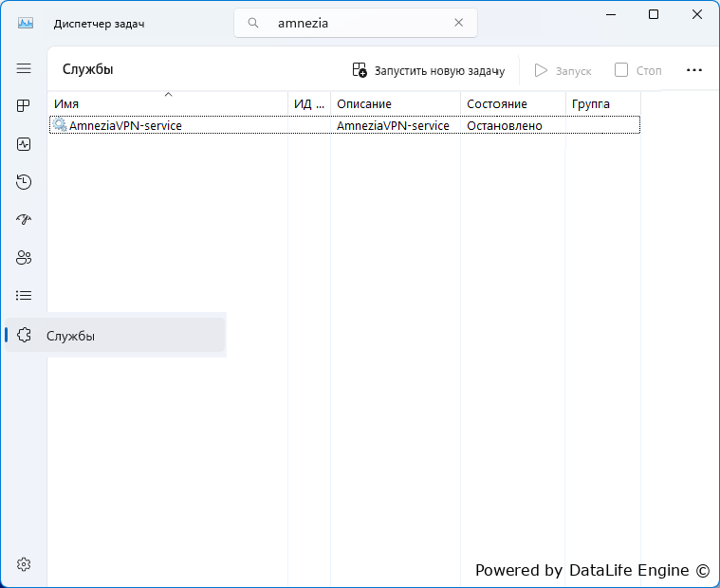Minimize the Task Manager window

click(610, 14)
